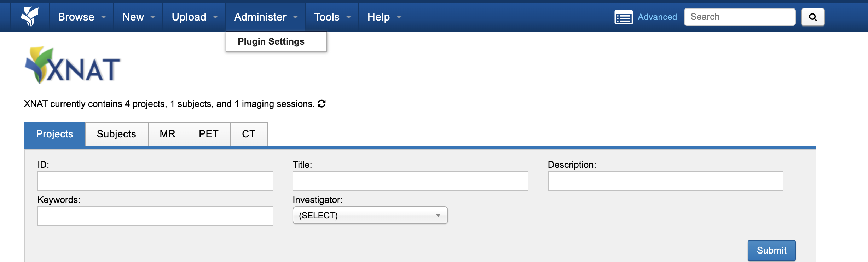Open the Tools menu
The height and width of the screenshot is (262, 868).
click(x=332, y=17)
